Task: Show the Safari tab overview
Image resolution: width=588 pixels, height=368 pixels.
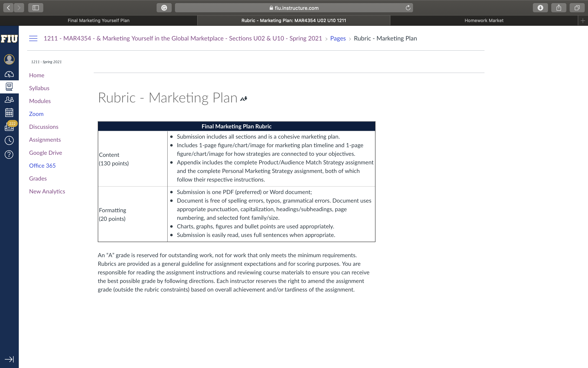Action: pyautogui.click(x=577, y=8)
